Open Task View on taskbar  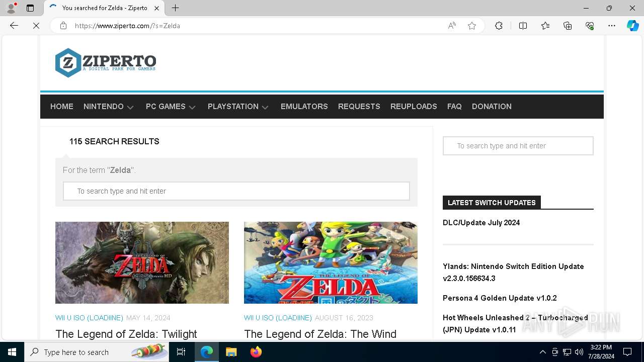pos(181,352)
